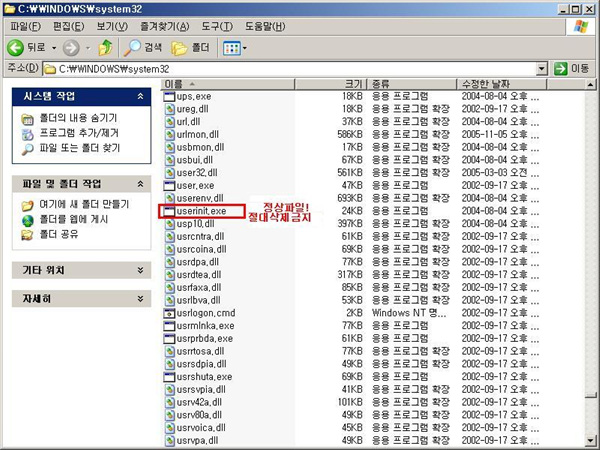Toggle the 폴더 folders pane

pyautogui.click(x=190, y=48)
